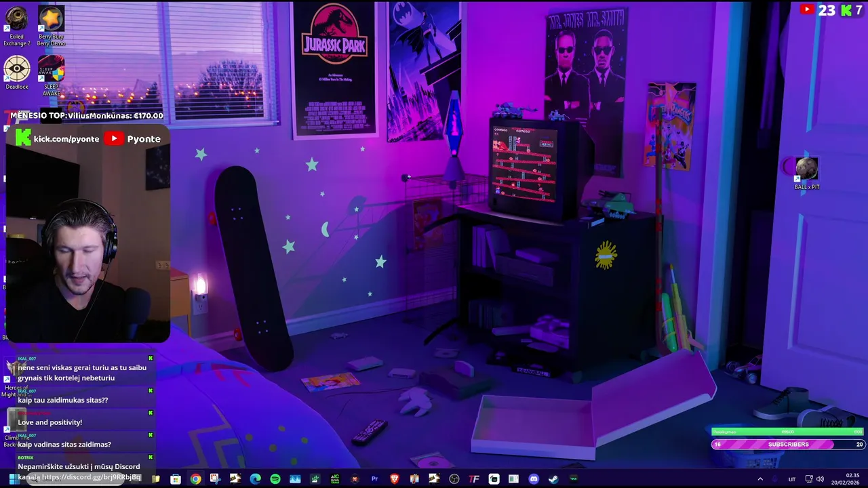Viewport: 868px width, 488px height.
Task: Click the MĖNESIO TOP donation banner
Action: coord(86,116)
